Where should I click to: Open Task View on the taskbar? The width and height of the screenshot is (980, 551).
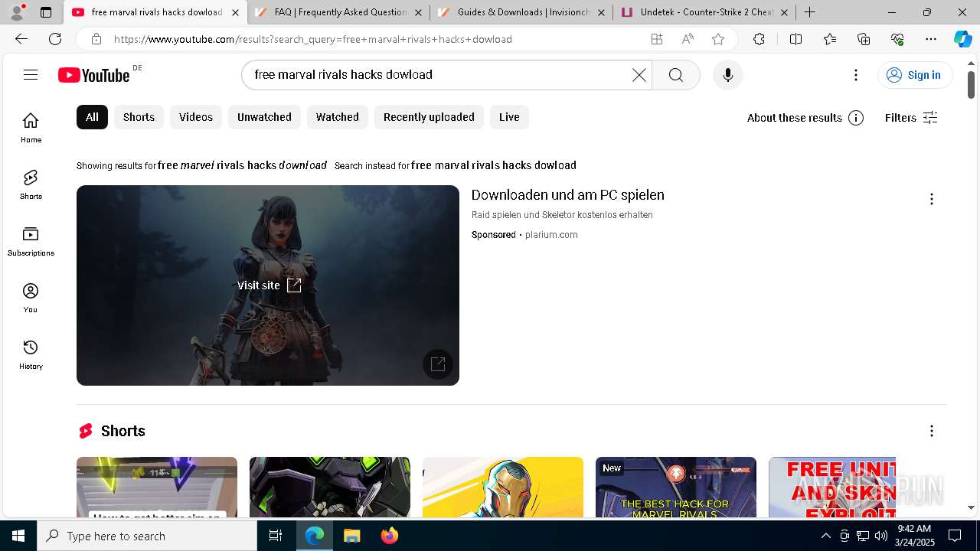[276, 536]
